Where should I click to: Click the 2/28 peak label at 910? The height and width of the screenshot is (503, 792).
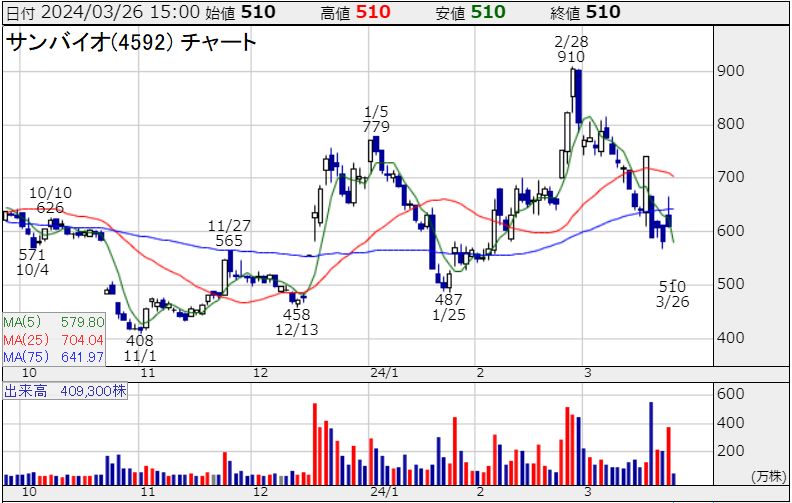(x=571, y=49)
